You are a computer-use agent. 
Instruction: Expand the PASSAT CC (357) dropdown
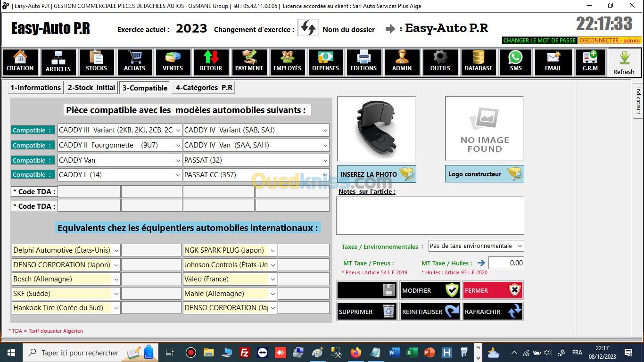(325, 175)
